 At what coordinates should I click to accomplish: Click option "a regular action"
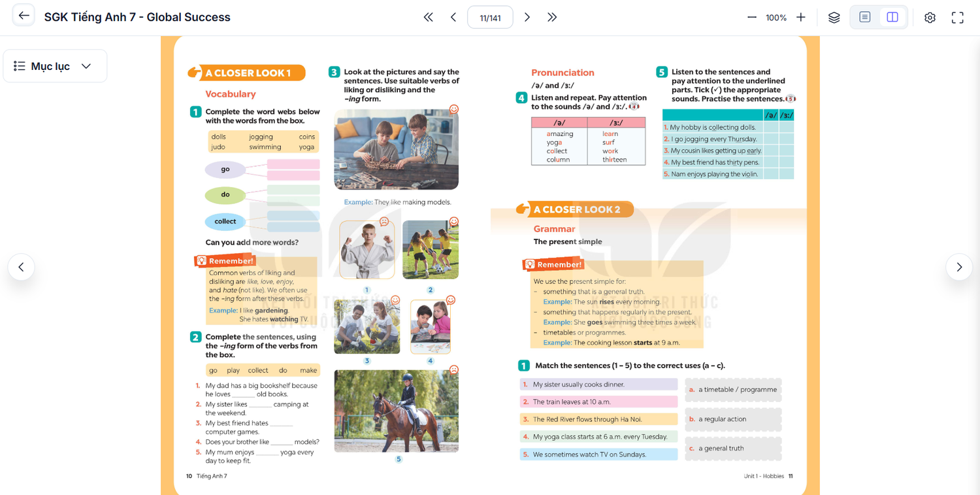click(x=733, y=419)
